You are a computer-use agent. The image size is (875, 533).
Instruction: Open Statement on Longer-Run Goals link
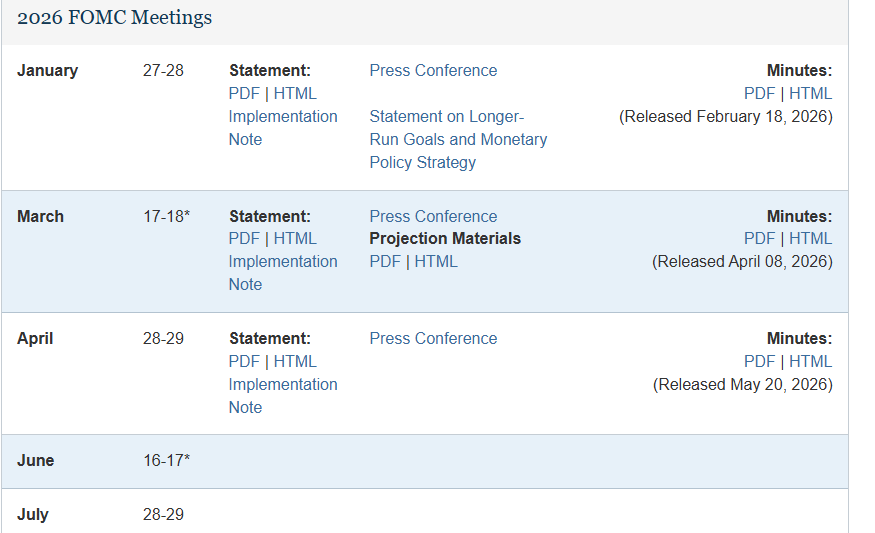[458, 140]
